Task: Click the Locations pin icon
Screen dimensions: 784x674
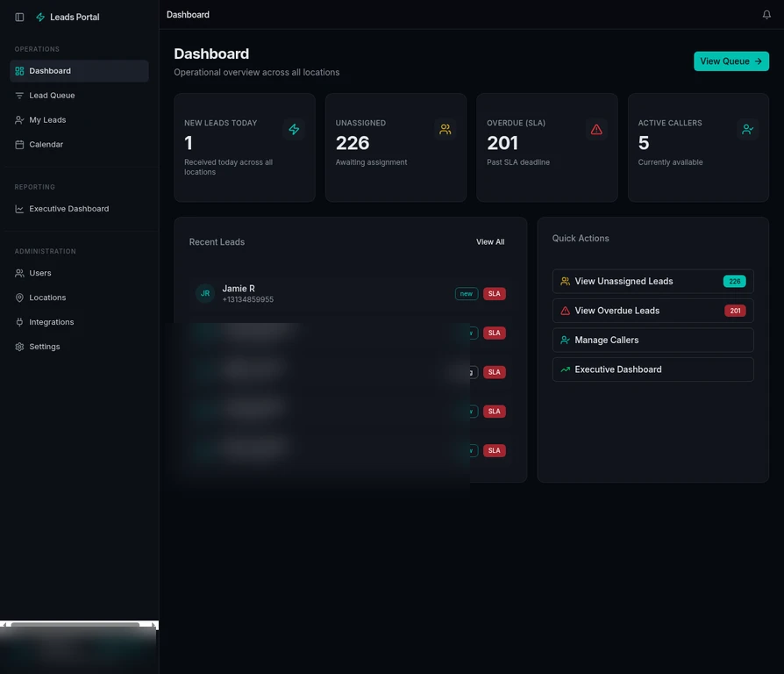Action: [x=19, y=298]
